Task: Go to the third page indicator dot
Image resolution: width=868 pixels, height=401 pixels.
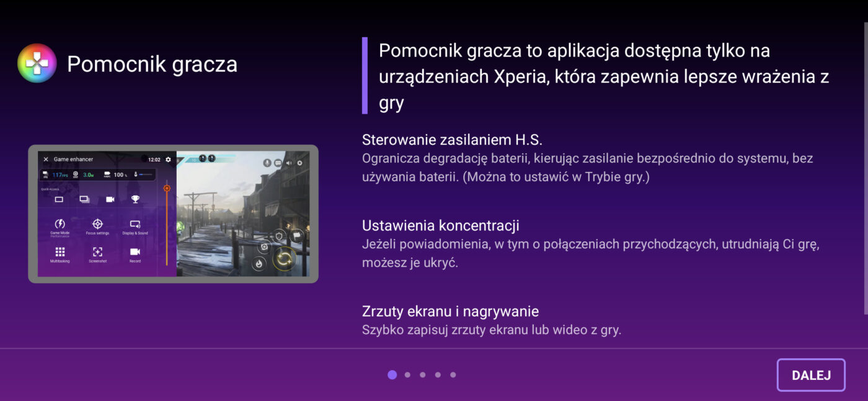Action: [x=422, y=375]
